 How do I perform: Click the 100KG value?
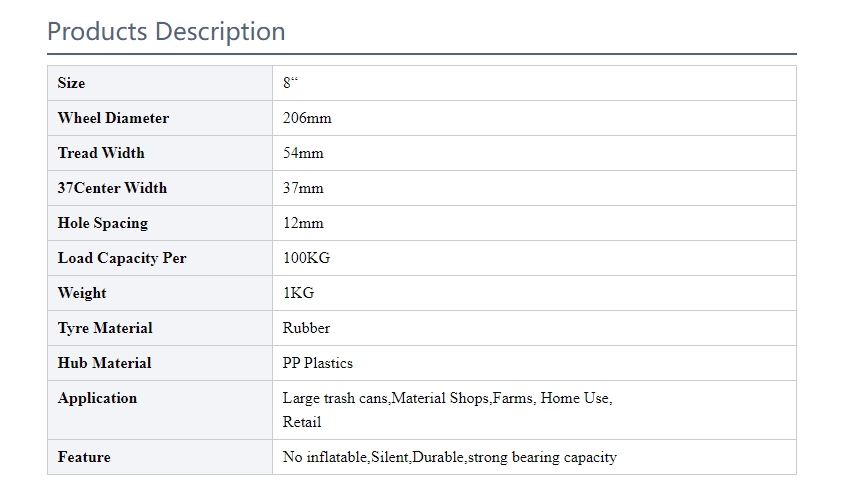click(306, 258)
